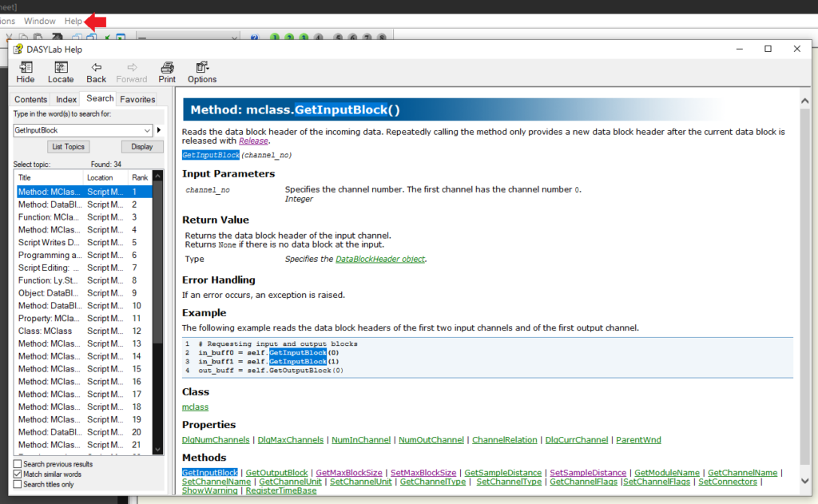Switch to the Index tab
This screenshot has width=818, height=504.
[66, 99]
